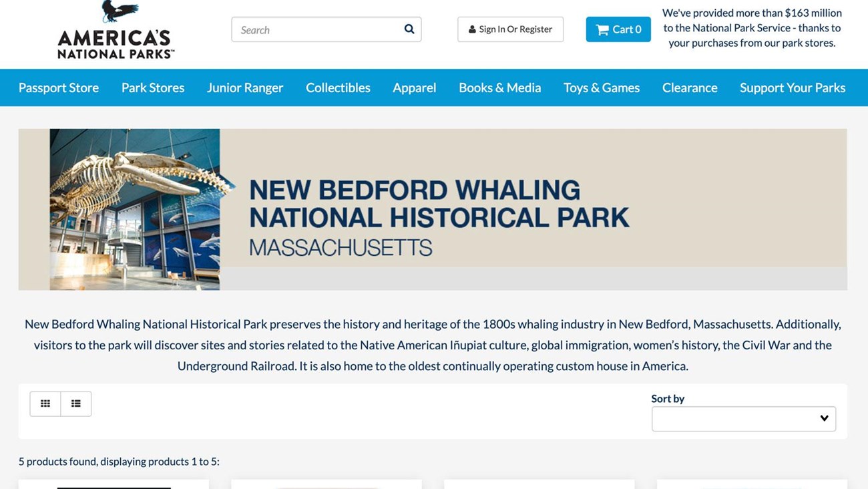Open the Junior Ranger menu
Screen dimensions: 868x489
click(245, 88)
